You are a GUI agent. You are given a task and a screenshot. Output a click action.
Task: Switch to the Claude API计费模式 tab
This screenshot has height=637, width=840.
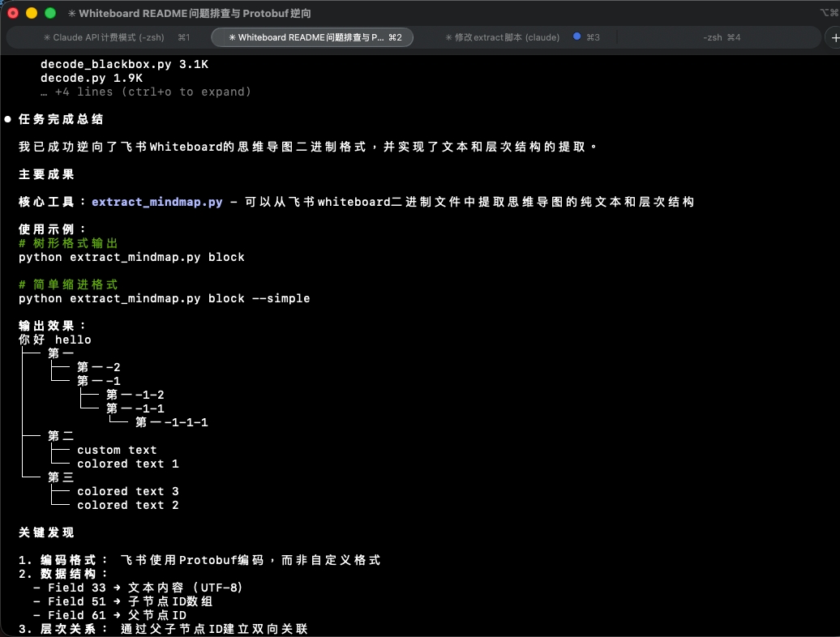coord(109,37)
